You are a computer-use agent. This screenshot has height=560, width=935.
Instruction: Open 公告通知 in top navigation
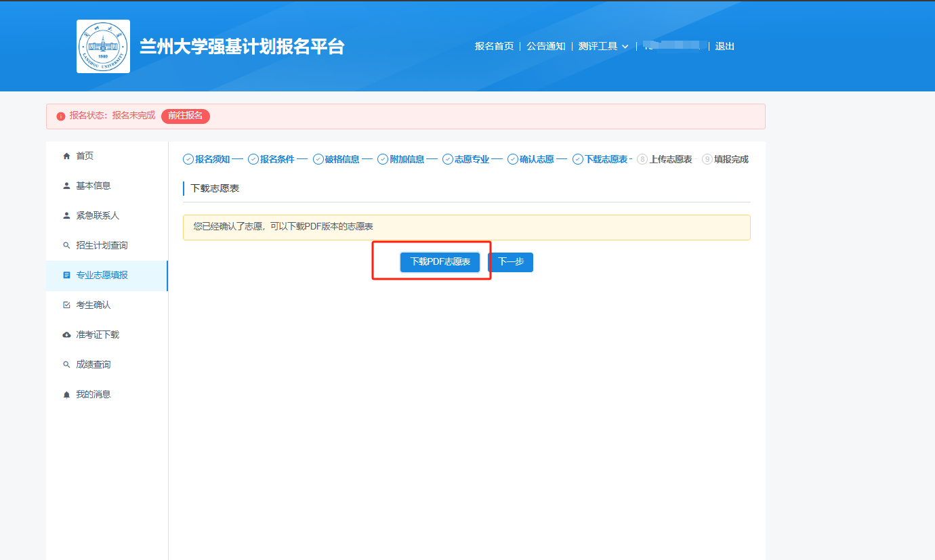click(x=546, y=47)
